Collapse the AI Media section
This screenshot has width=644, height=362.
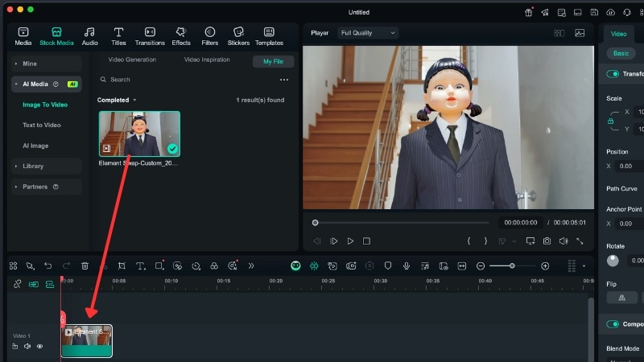[47, 84]
